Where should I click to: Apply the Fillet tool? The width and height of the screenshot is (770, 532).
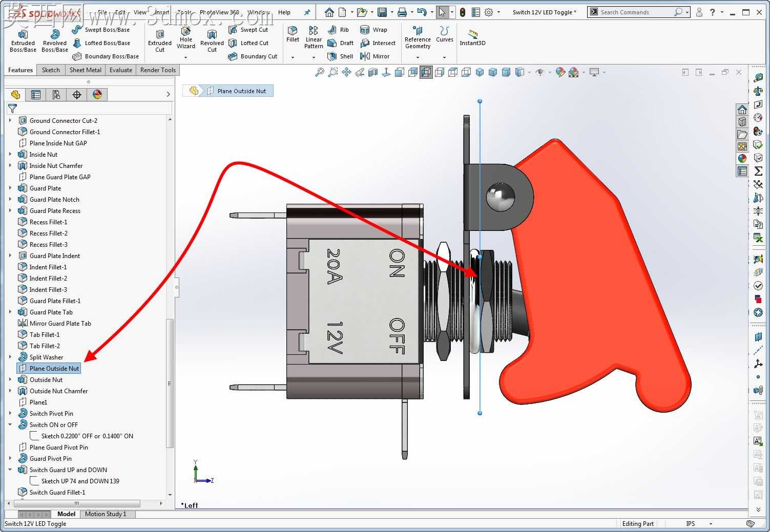[x=293, y=35]
